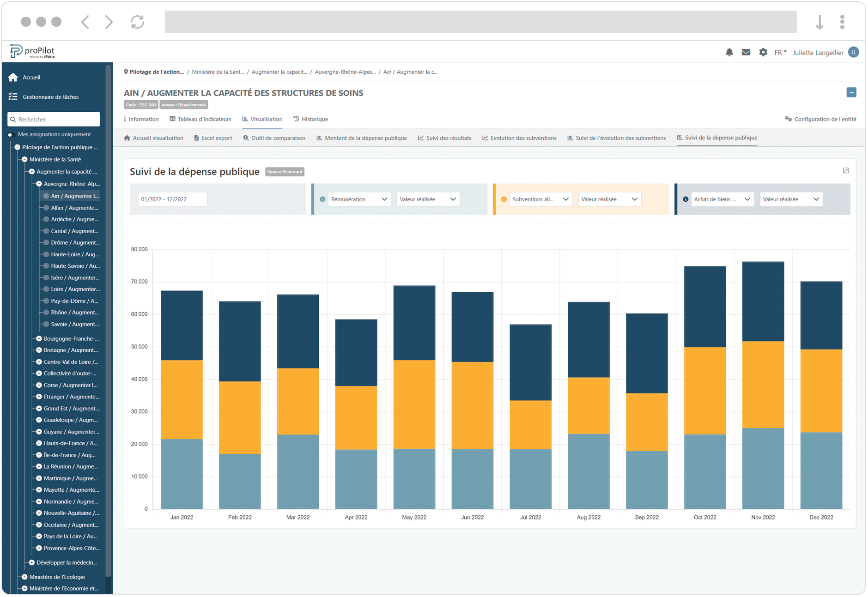
Task: Open Gestionnaire de tâches from the sidebar
Action: [51, 96]
